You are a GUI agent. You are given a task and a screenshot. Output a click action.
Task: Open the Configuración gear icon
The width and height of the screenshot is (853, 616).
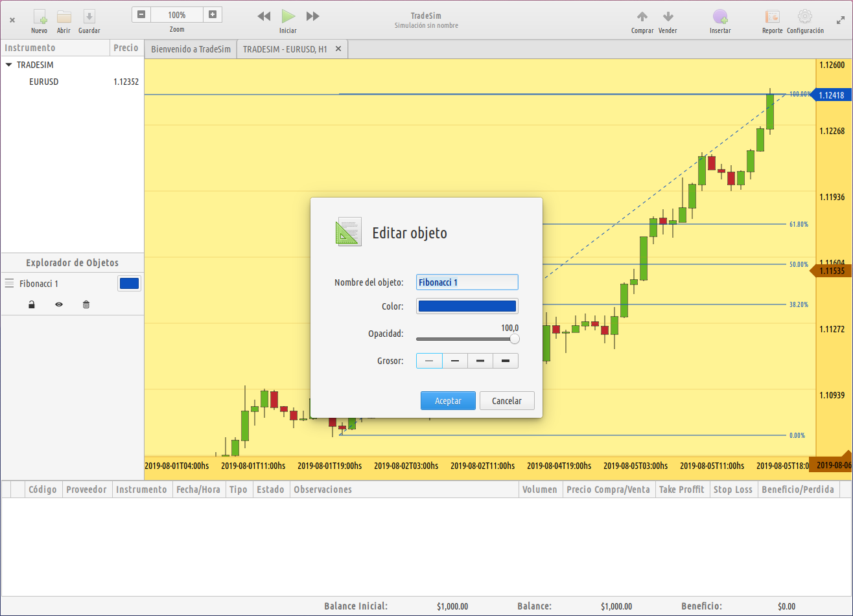point(805,16)
